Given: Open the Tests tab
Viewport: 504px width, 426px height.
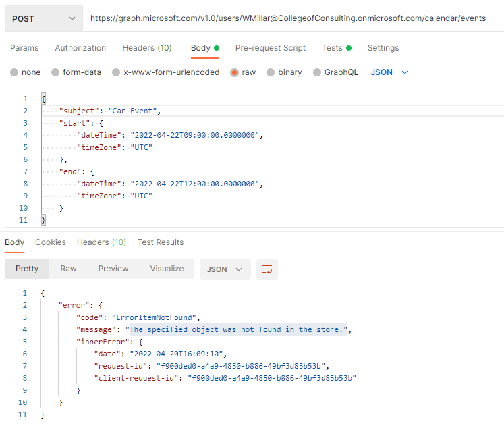Looking at the screenshot, I should pyautogui.click(x=337, y=48).
